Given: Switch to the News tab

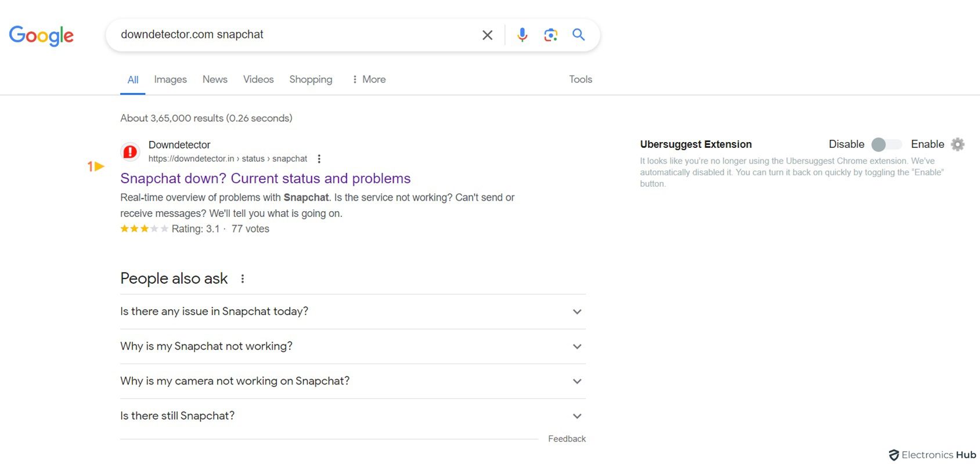Looking at the screenshot, I should [x=215, y=79].
